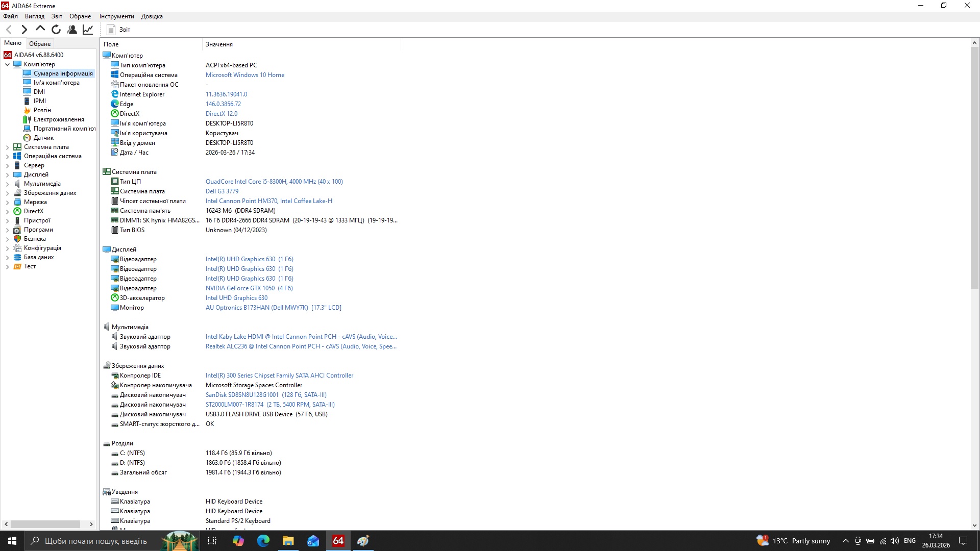Open AIDA64 icon in Windows taskbar
This screenshot has width=980, height=551.
pos(338,541)
